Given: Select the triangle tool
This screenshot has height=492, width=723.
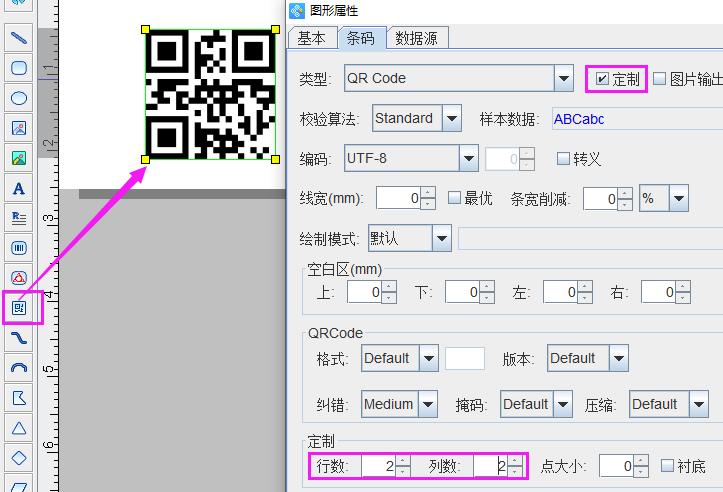Looking at the screenshot, I should point(18,428).
